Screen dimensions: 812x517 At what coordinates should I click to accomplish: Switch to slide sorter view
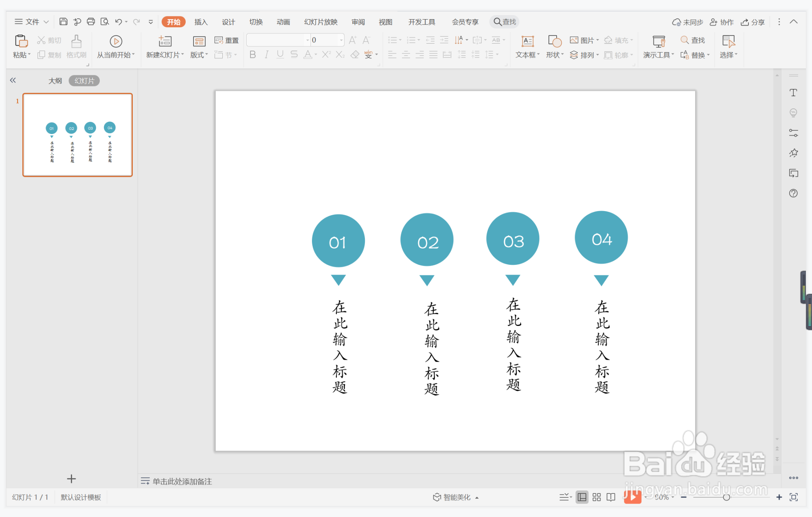(x=597, y=497)
